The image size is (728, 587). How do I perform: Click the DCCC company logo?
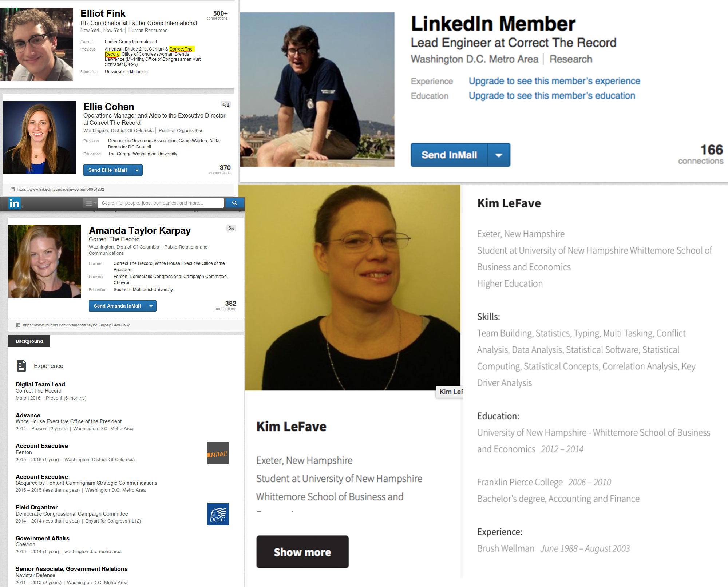pos(218,514)
